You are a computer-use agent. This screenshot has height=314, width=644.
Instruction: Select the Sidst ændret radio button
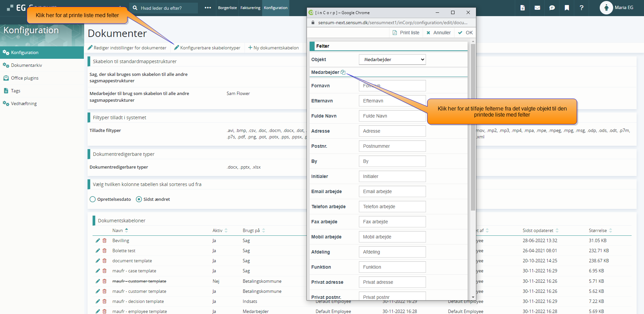pyautogui.click(x=139, y=199)
